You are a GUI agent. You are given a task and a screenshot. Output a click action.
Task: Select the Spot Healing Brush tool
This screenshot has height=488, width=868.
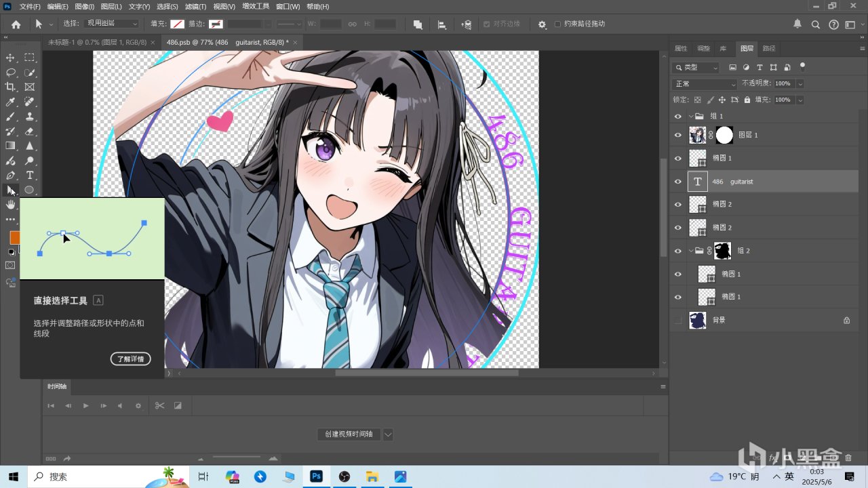point(30,102)
